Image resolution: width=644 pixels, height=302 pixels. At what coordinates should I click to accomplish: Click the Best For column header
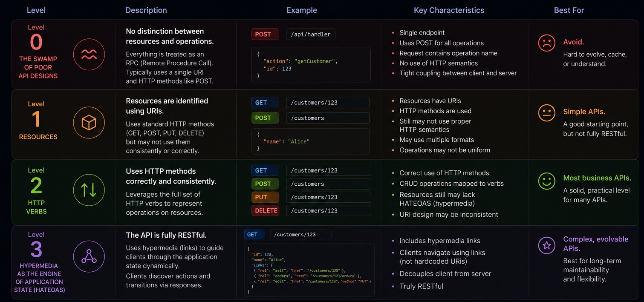(x=569, y=10)
